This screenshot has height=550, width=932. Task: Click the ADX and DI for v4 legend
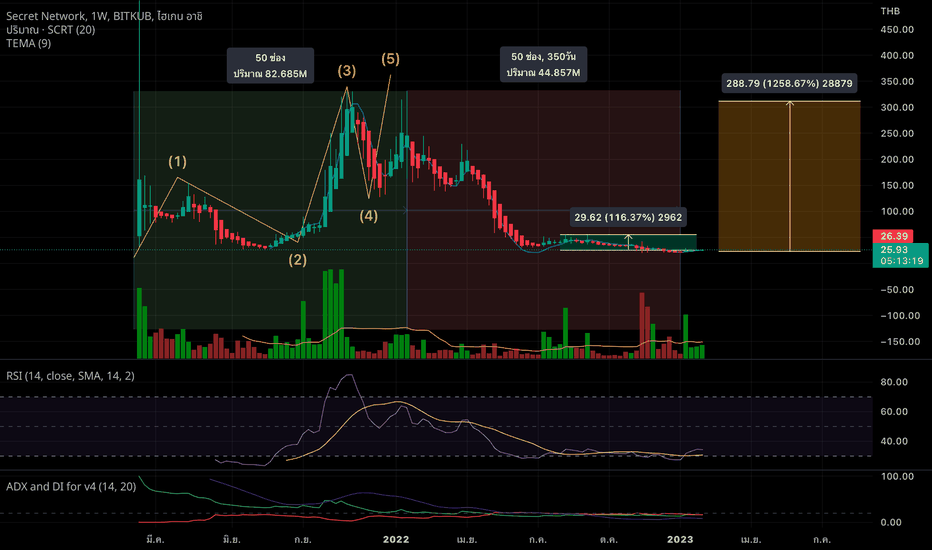coord(71,486)
